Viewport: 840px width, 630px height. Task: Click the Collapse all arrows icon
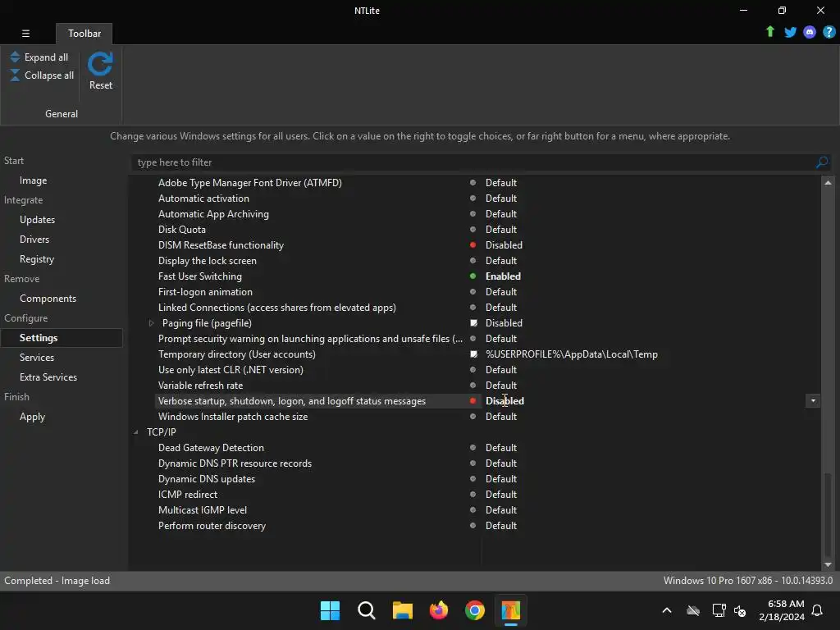(x=15, y=75)
